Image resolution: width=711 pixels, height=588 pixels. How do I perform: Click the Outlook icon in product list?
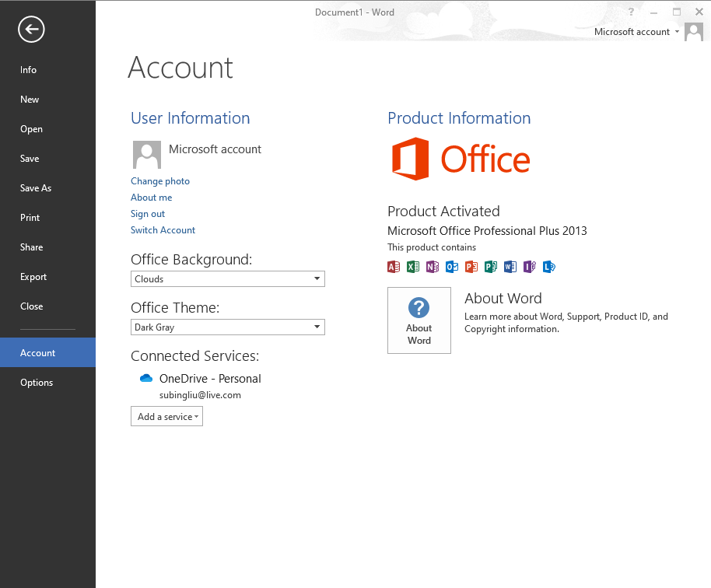pyautogui.click(x=452, y=267)
